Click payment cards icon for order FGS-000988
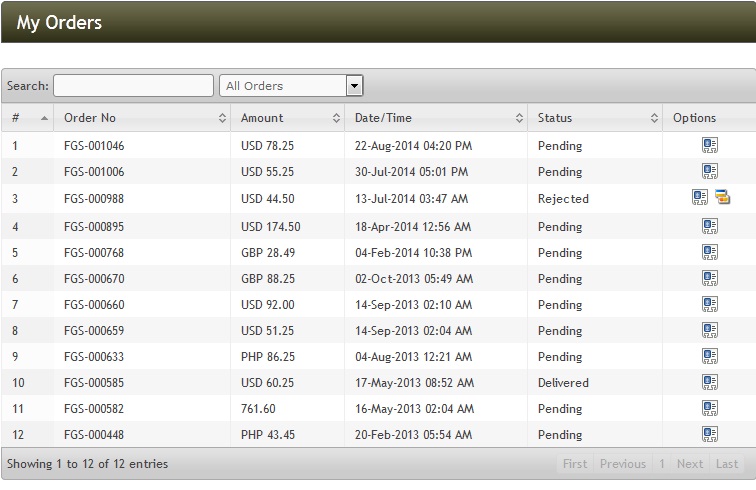 (721, 197)
